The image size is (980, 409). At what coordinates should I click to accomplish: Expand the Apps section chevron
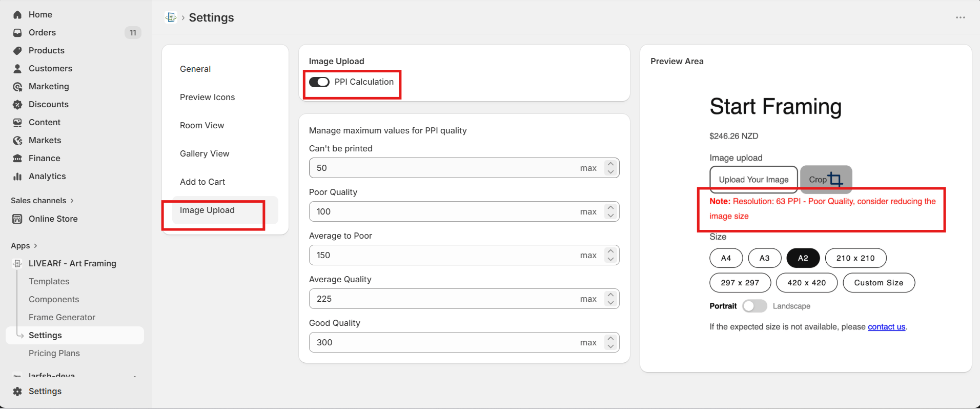point(35,246)
